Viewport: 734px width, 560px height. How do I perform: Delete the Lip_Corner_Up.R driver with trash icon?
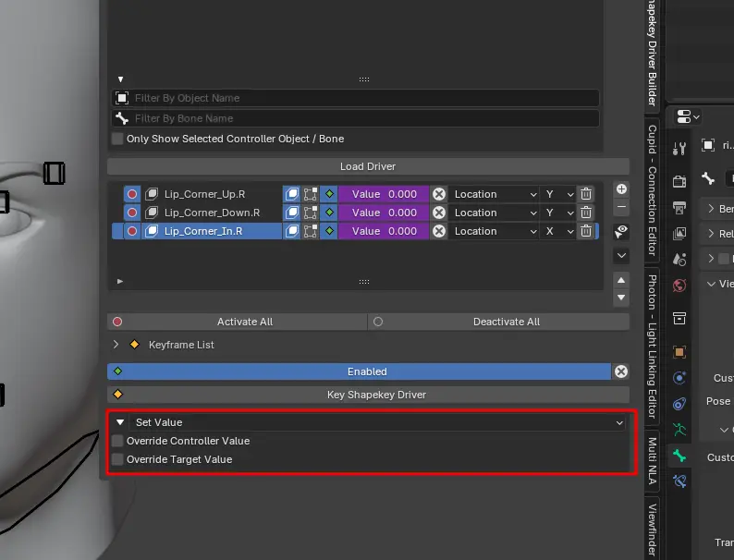(586, 194)
